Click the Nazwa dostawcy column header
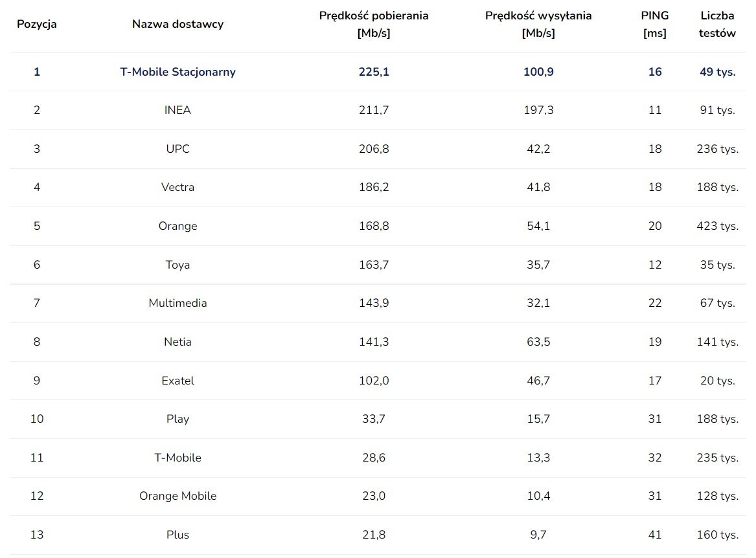 [x=178, y=24]
